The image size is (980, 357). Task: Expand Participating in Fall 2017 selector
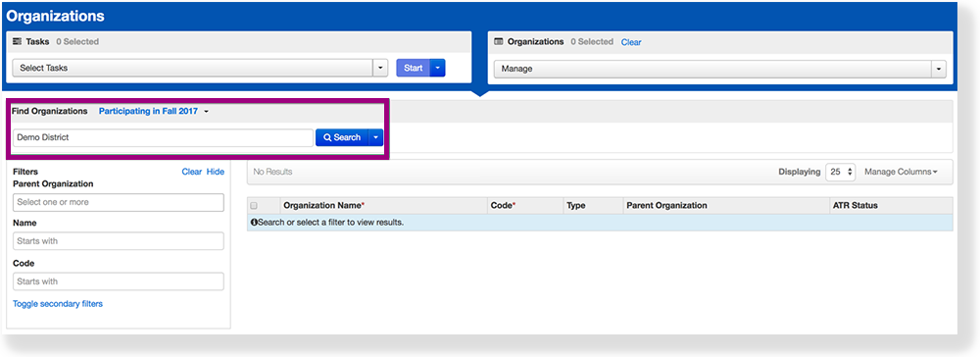coord(153,111)
